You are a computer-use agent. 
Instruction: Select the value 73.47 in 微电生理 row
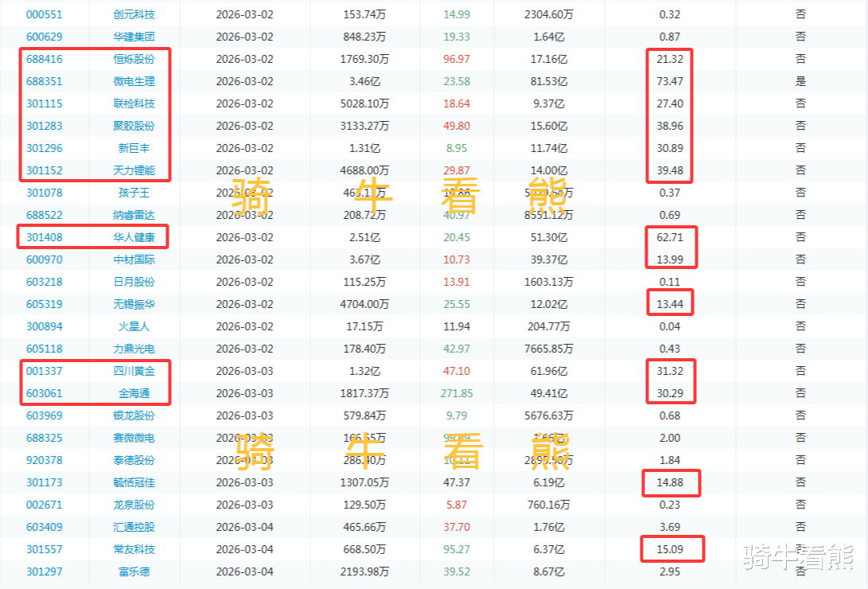pos(670,81)
